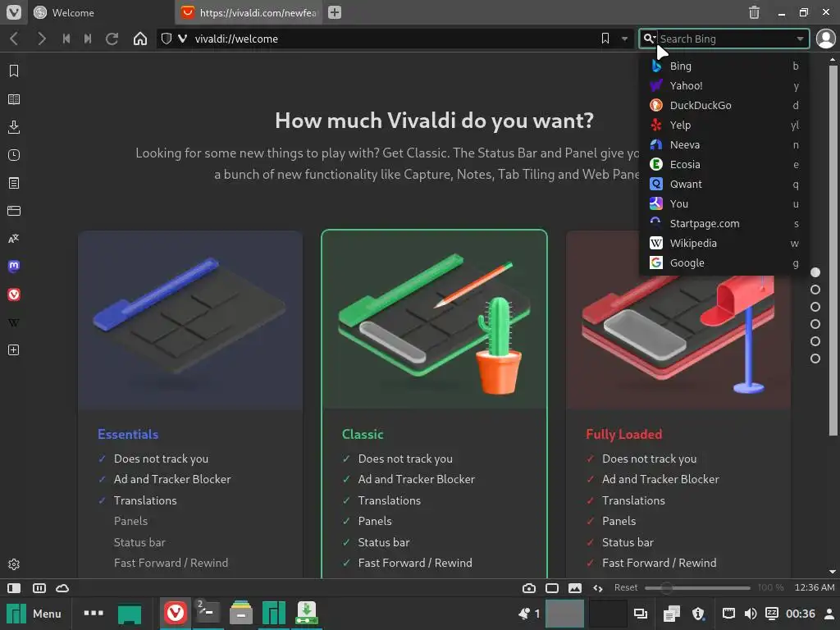
Task: Reset the page zoom level
Action: [x=626, y=587]
